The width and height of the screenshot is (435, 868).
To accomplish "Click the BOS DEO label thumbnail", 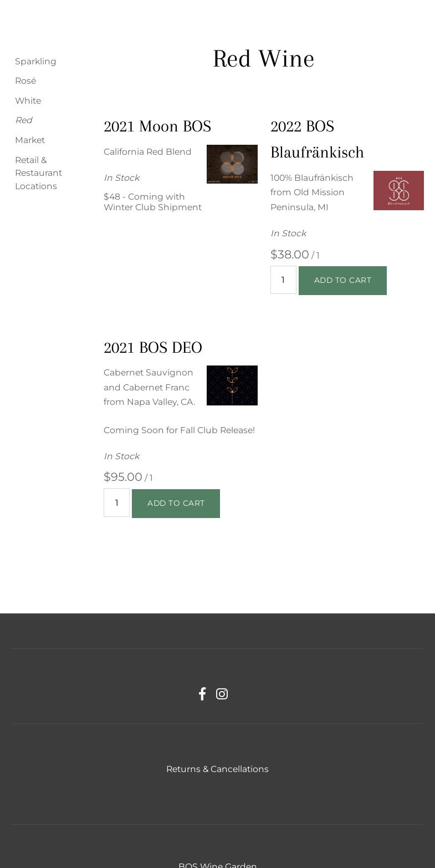I will tap(232, 385).
